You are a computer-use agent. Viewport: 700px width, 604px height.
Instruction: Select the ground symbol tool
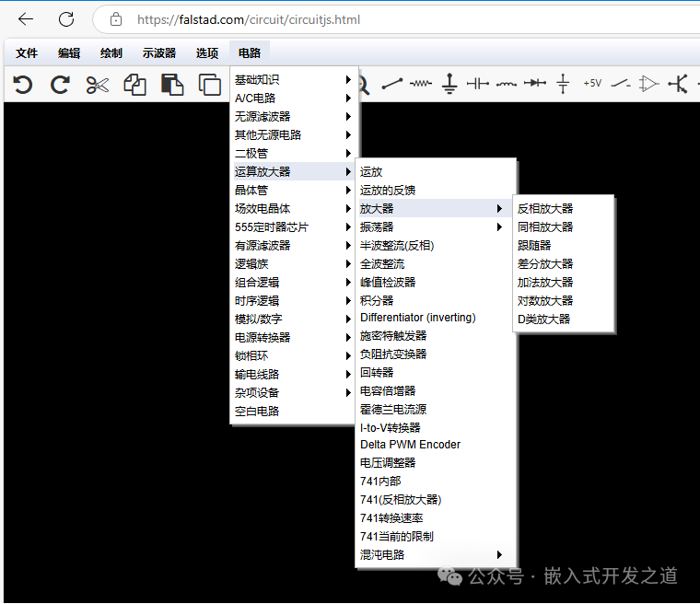coord(449,84)
